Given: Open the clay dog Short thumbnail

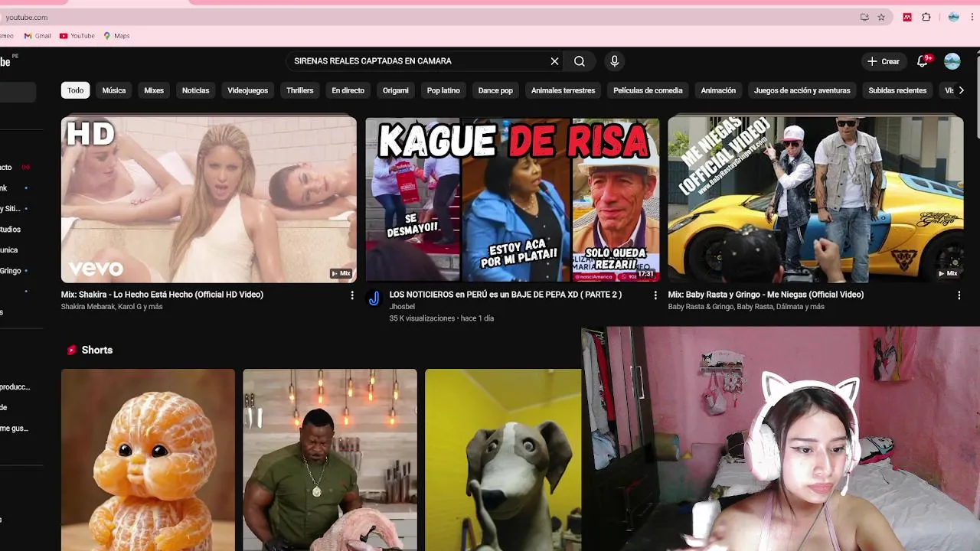Looking at the screenshot, I should click(503, 460).
